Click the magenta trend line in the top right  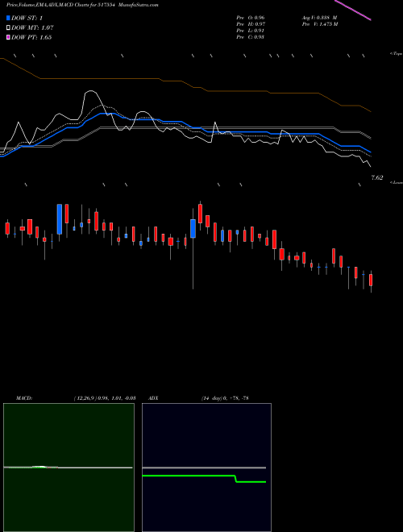point(353,10)
